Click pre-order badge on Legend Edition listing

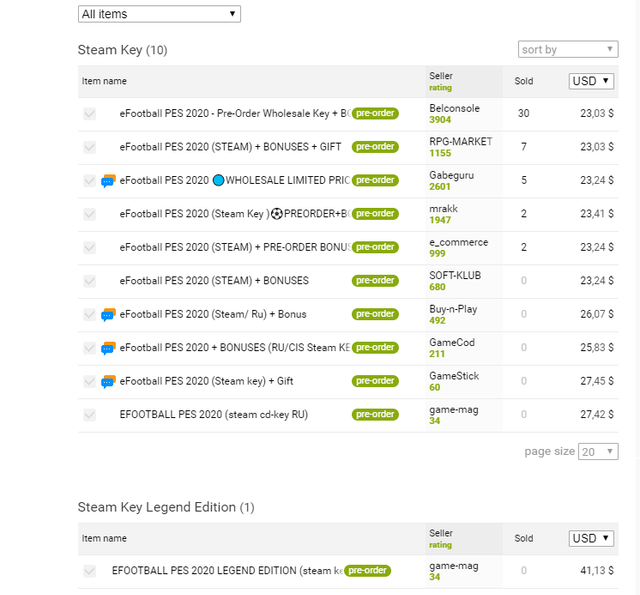(367, 571)
